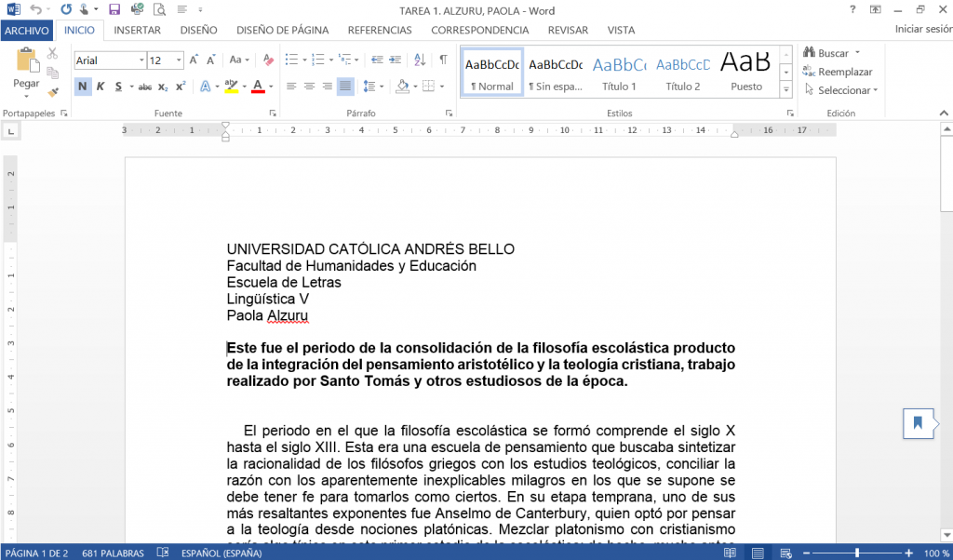The image size is (953, 560).
Task: Select the Borrar formato eraser icon
Action: pos(267,60)
